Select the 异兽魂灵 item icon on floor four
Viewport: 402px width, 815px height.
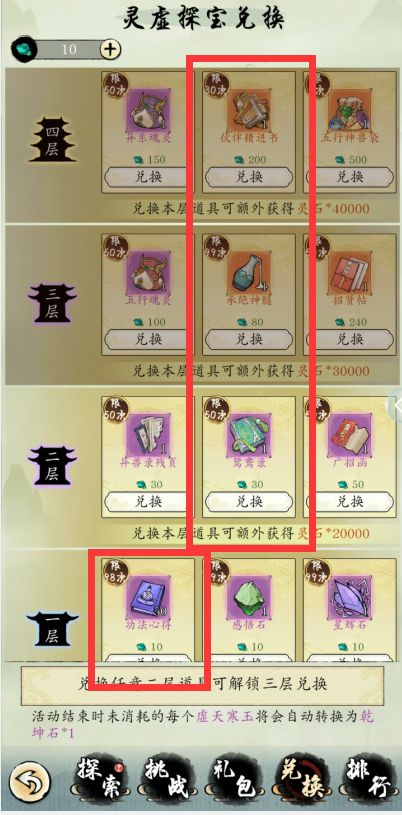coord(148,111)
